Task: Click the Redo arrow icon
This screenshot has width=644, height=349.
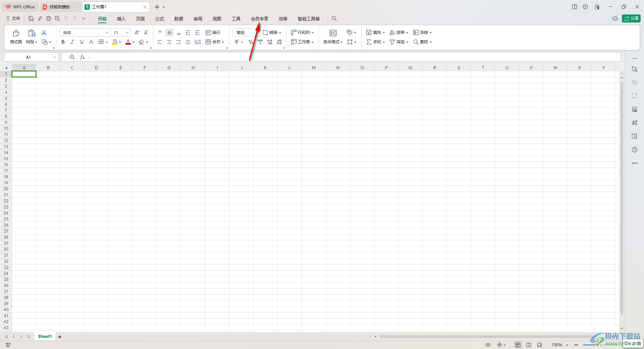Action: click(x=75, y=18)
